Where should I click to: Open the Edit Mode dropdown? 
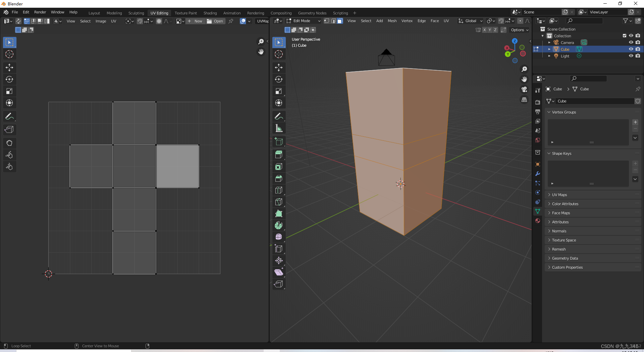click(304, 21)
